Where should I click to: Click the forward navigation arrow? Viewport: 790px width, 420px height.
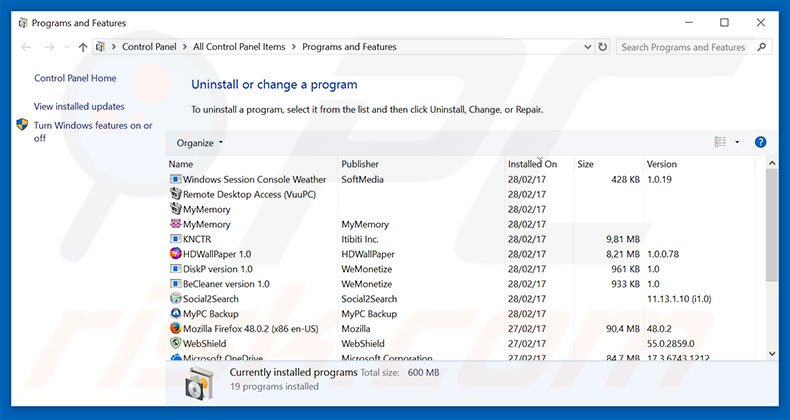coord(49,47)
